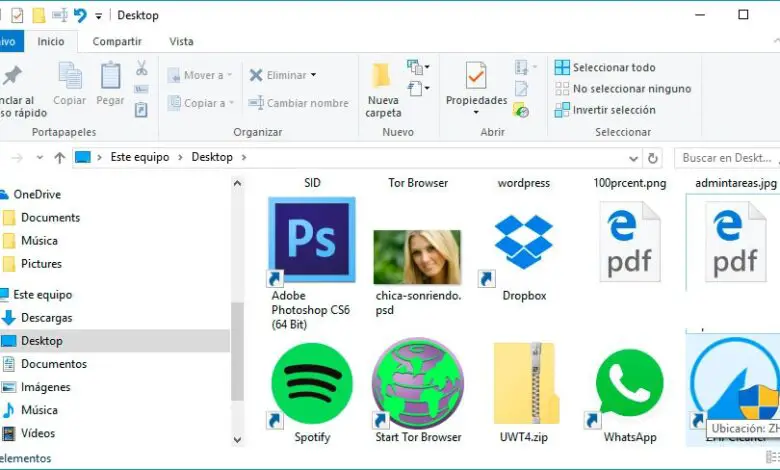Click the navigation pane scrollbar thumb
This screenshot has height=470, width=780.
click(x=237, y=351)
